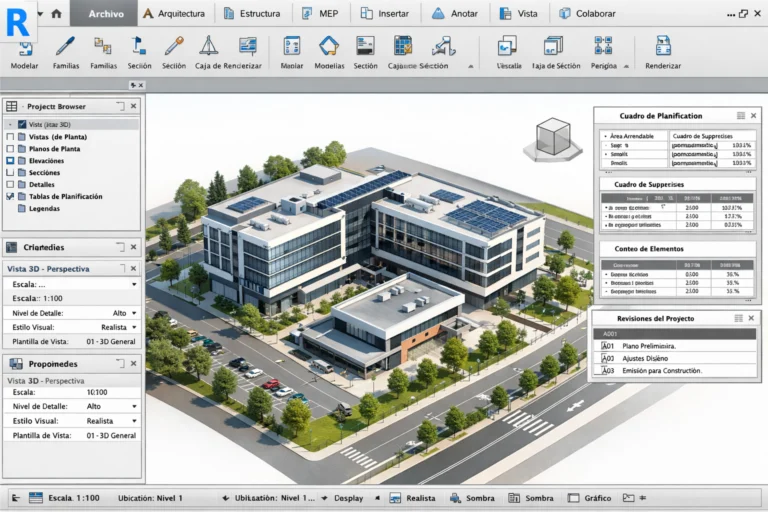Open Revisiones del Proyecto panel menu icon
768x512 pixels.
coord(739,318)
